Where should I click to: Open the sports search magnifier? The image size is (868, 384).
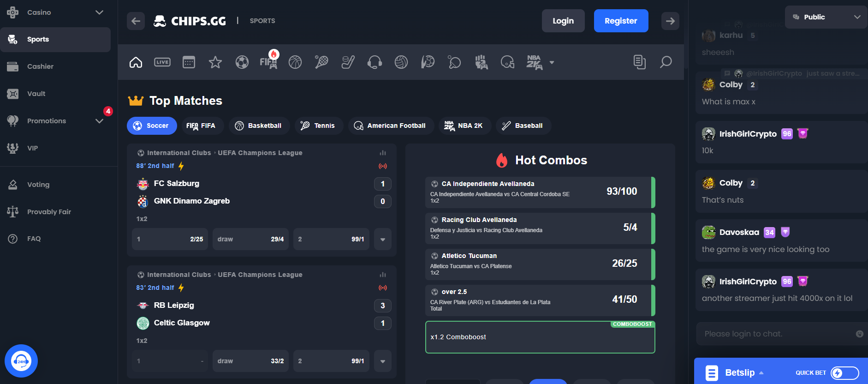coord(666,62)
